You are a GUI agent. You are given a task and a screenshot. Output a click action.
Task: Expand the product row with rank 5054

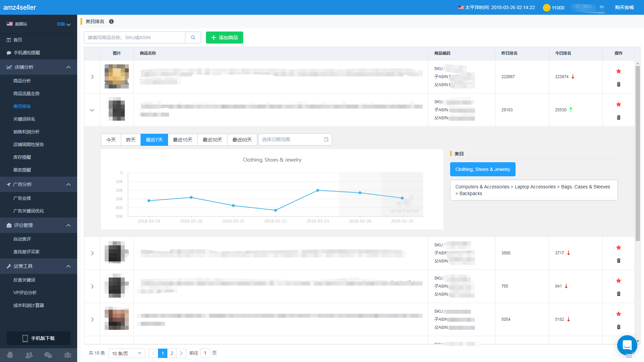[x=92, y=319]
